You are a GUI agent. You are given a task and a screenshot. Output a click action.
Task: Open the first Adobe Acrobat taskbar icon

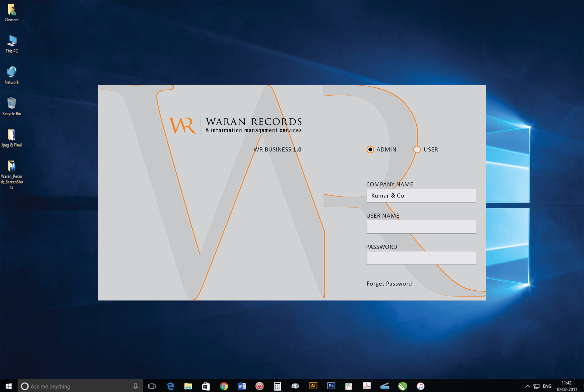tap(349, 386)
